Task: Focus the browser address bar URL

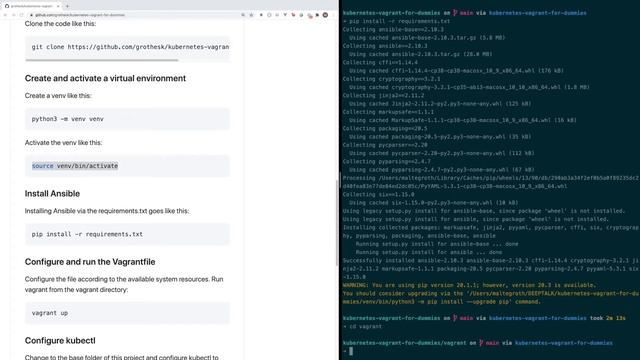Action: (80, 15)
